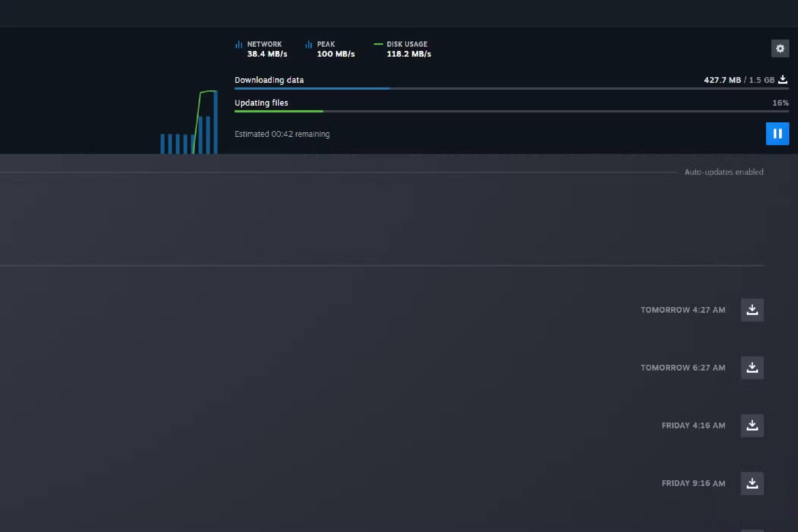The height and width of the screenshot is (532, 798).
Task: Click the Auto-updates enabled label
Action: pos(724,172)
